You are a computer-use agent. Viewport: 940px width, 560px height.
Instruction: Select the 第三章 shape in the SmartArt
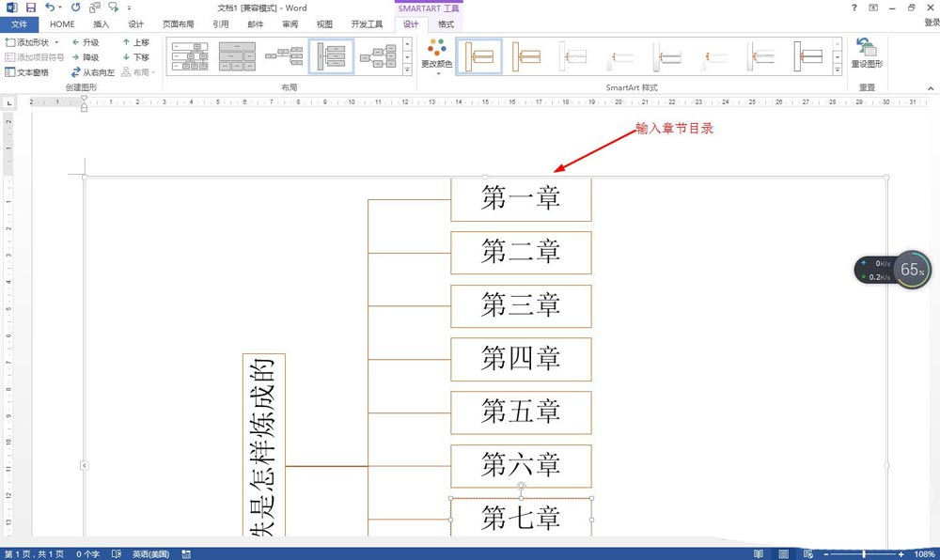521,306
